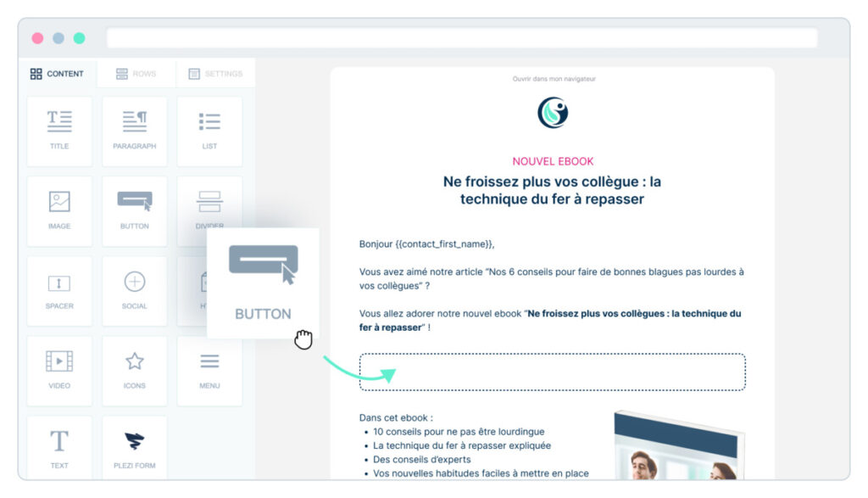The height and width of the screenshot is (498, 868).
Task: Switch back to the Content tab
Action: point(58,74)
